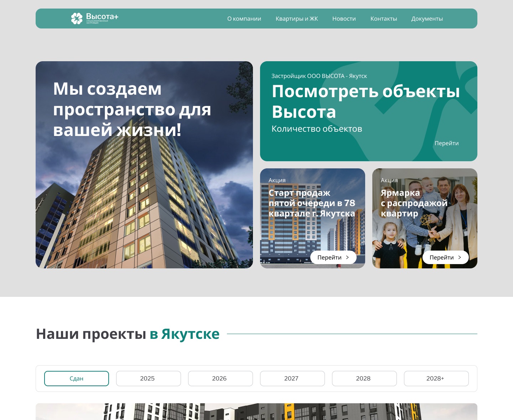Image resolution: width=513 pixels, height=420 pixels.
Task: Click the Высота+ logo text
Action: click(102, 17)
